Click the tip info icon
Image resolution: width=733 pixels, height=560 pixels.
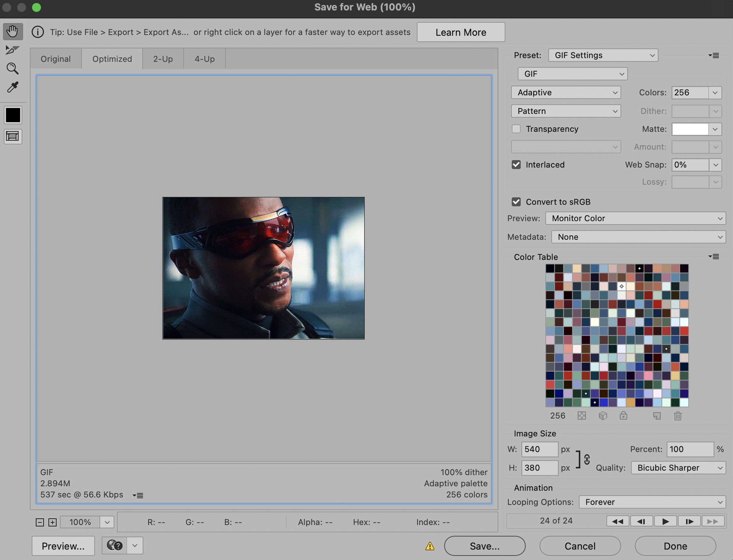coord(38,32)
